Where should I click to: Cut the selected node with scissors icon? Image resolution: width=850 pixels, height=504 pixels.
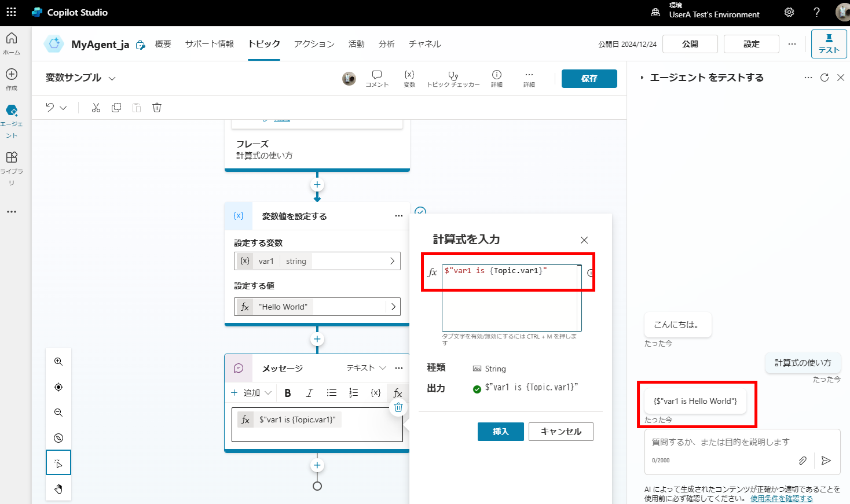(x=96, y=108)
